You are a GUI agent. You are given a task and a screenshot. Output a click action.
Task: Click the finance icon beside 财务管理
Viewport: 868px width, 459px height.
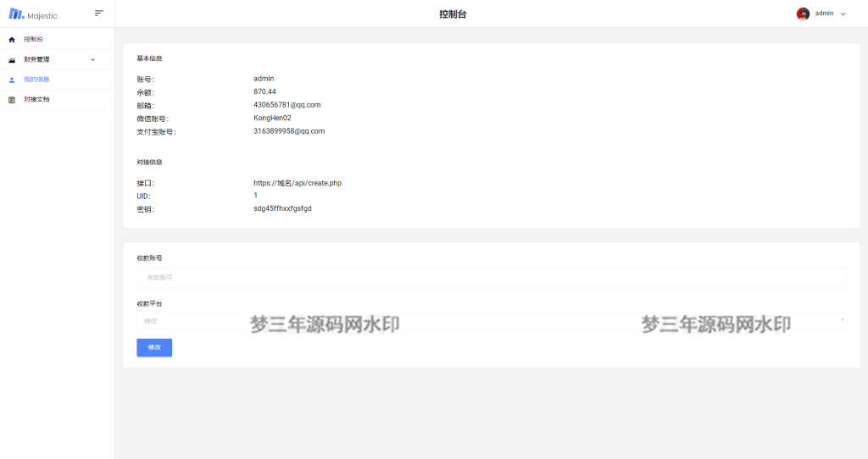click(x=12, y=60)
